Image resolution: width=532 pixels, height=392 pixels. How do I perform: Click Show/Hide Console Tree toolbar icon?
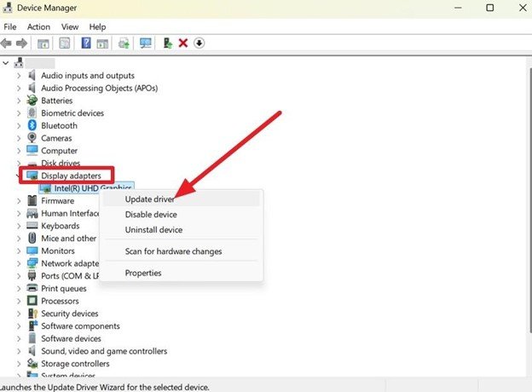click(43, 43)
